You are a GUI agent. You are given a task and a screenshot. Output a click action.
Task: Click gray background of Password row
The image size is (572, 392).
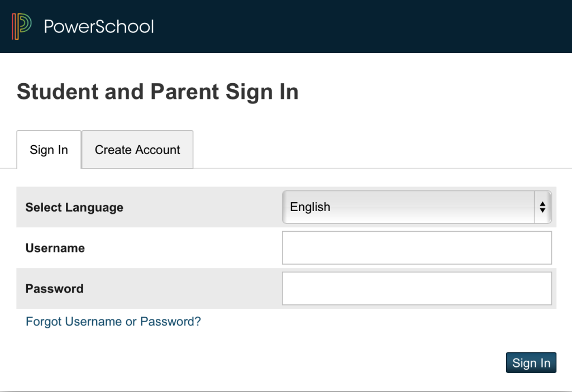[x=184, y=289]
